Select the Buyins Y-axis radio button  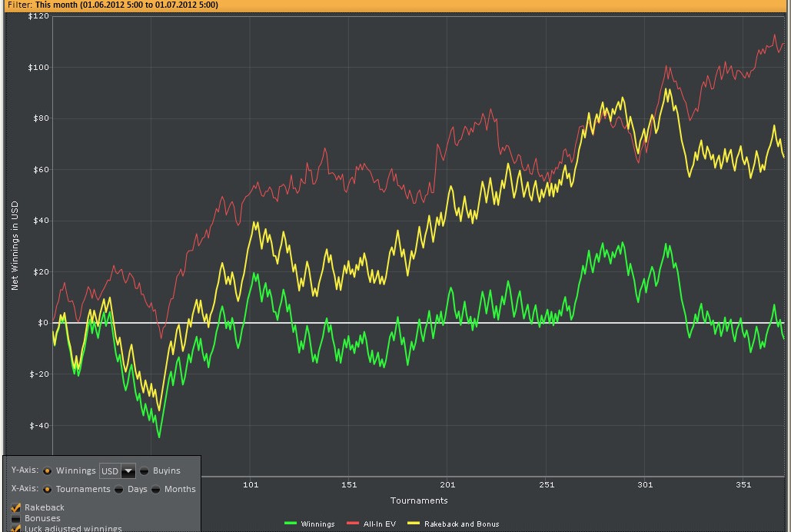click(x=145, y=470)
